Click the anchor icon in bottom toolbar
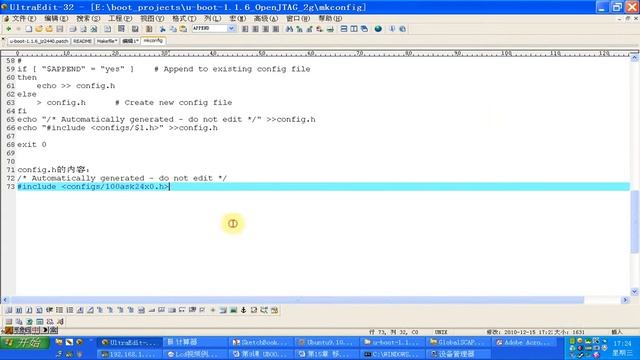This screenshot has height=360, width=640. click(x=244, y=310)
